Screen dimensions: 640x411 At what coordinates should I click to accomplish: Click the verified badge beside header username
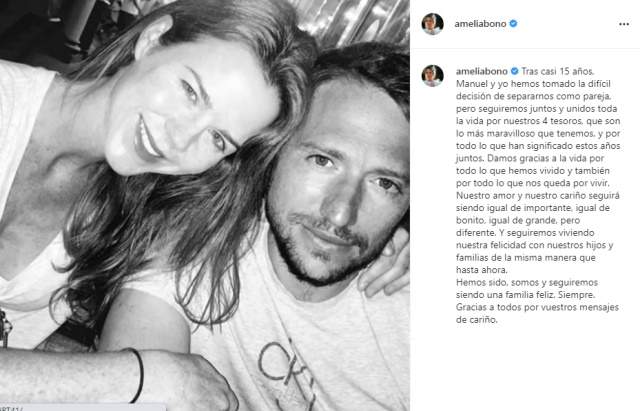point(513,24)
